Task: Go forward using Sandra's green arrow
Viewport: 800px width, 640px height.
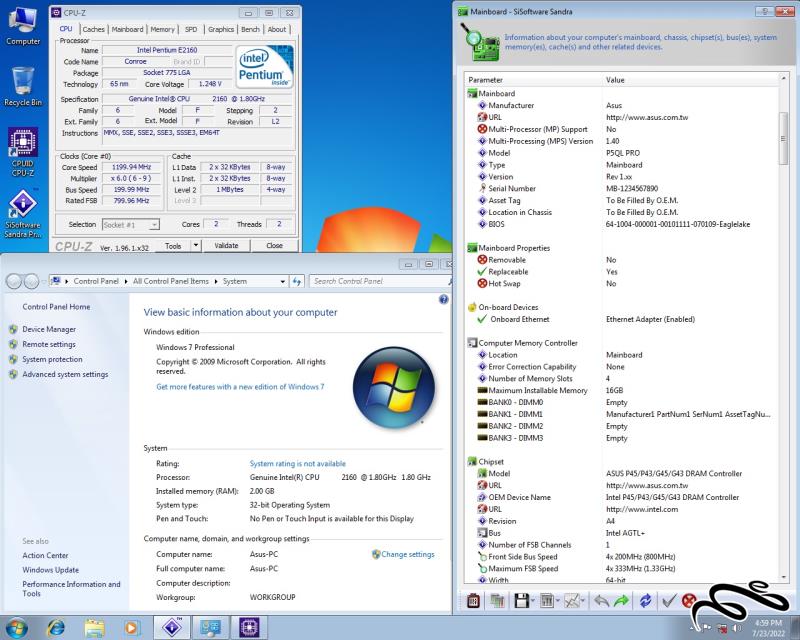Action: tap(621, 601)
